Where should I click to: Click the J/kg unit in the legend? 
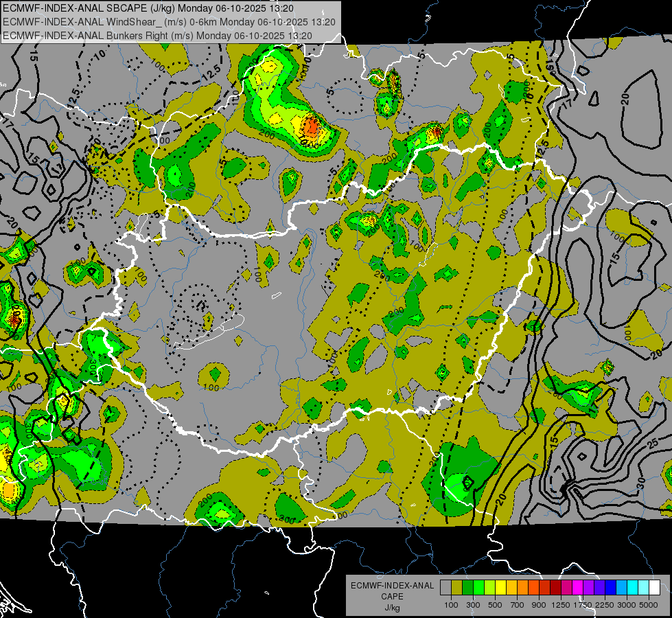(392, 608)
